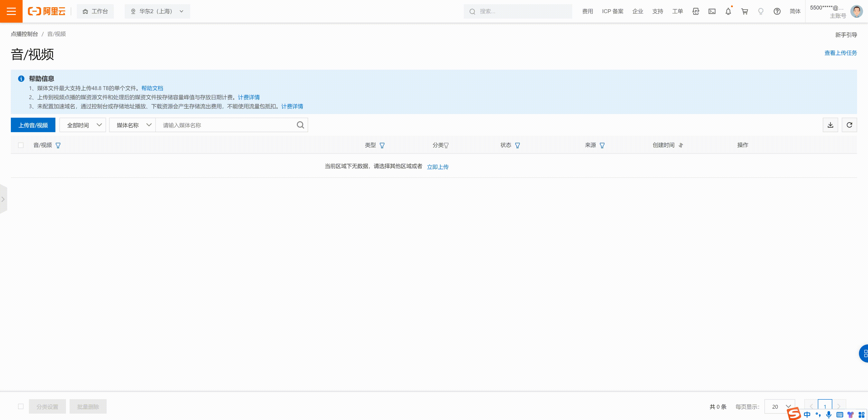Expand the 全部时间 time dropdown
This screenshot has width=868, height=420.
(x=83, y=125)
